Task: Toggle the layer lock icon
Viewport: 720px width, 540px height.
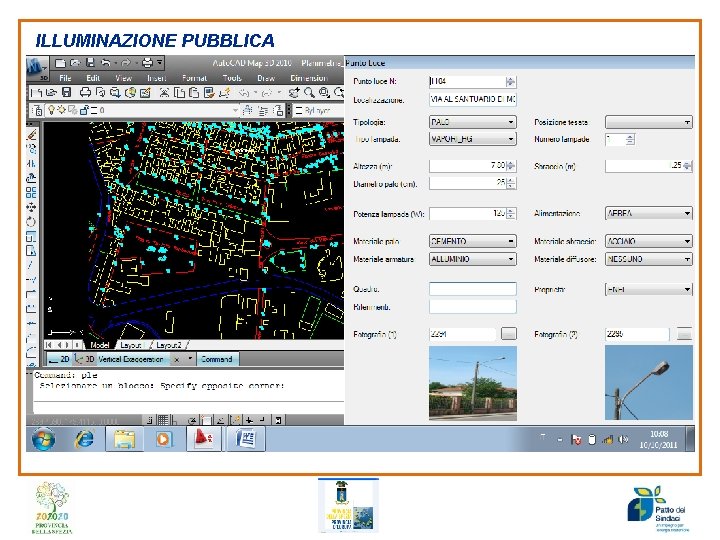Action: 84,110
